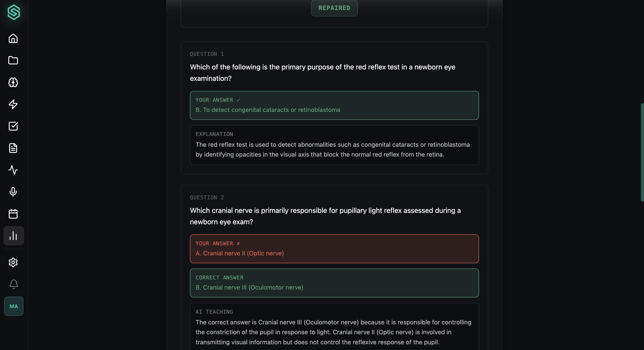Go to the Home page icon
This screenshot has height=350, width=644.
tap(13, 39)
